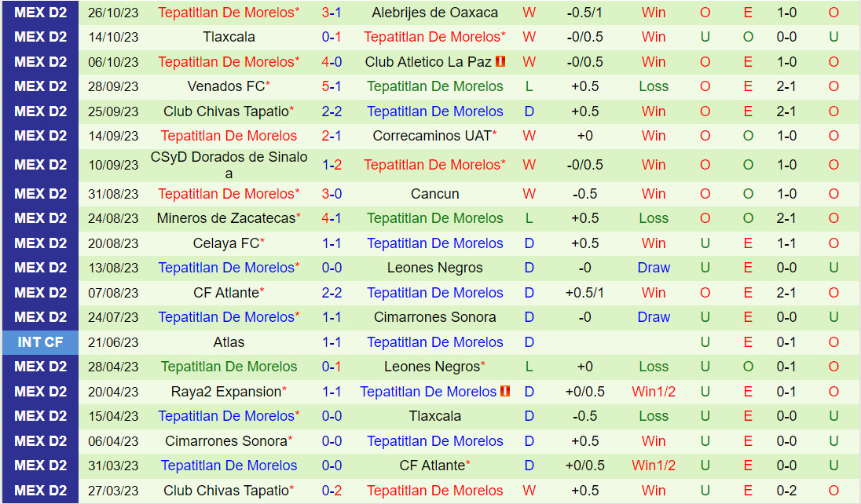Open the Raya2 Expansion team link

tap(226, 392)
